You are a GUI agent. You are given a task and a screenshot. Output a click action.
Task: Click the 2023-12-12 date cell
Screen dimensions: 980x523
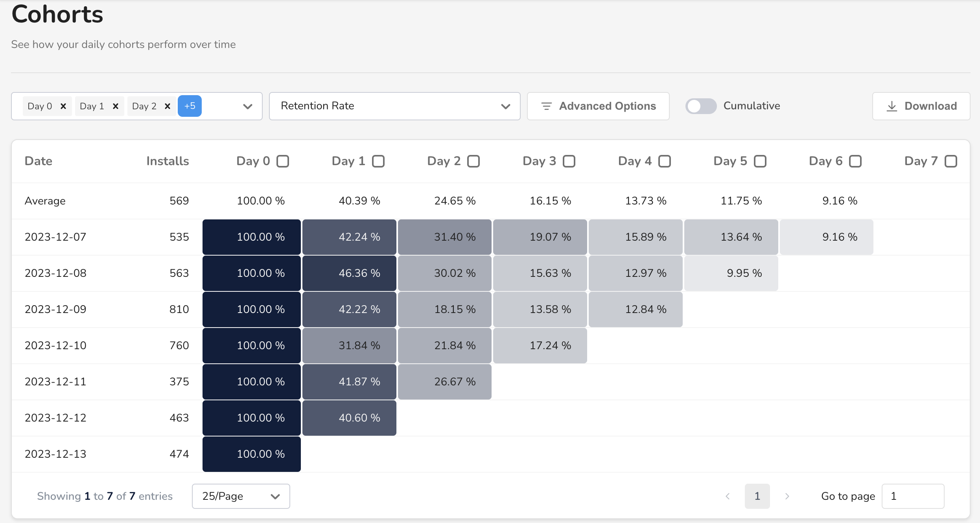(x=55, y=418)
